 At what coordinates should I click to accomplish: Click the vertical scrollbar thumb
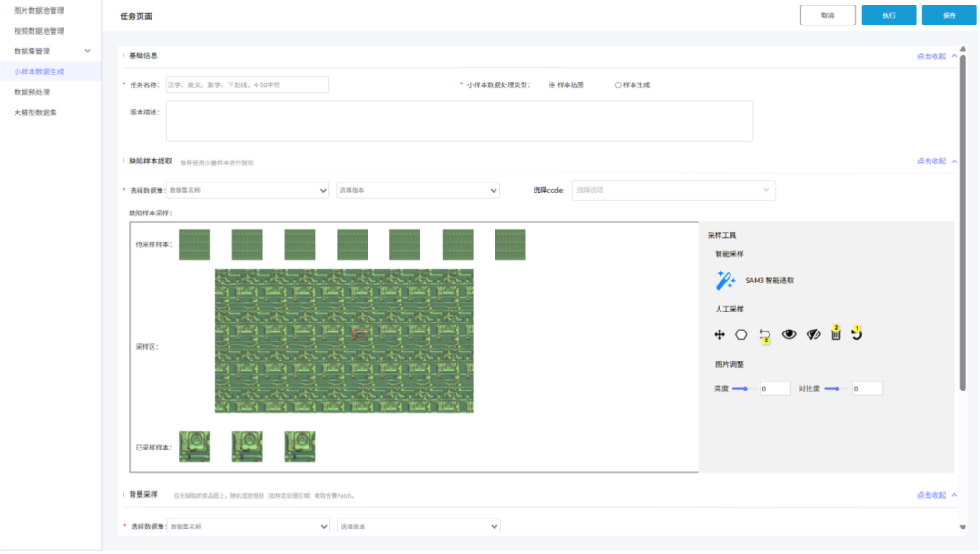pyautogui.click(x=963, y=223)
